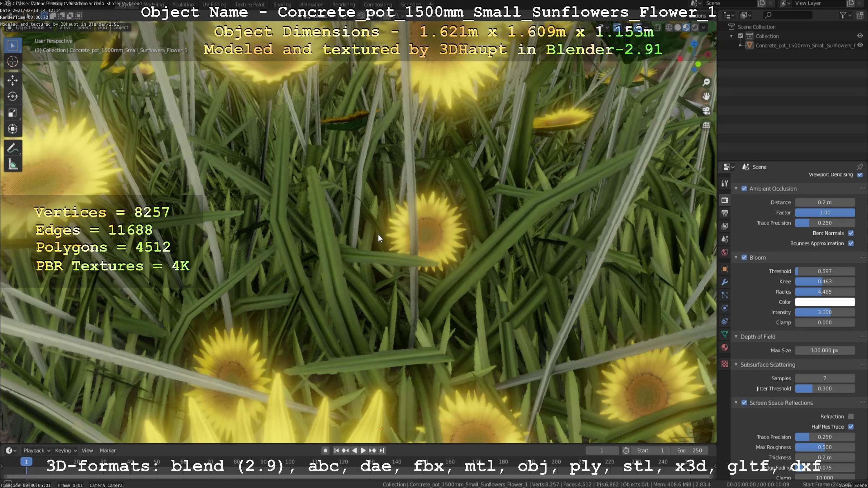The height and width of the screenshot is (488, 868).
Task: Select the Measure ruler tool
Action: tap(13, 164)
